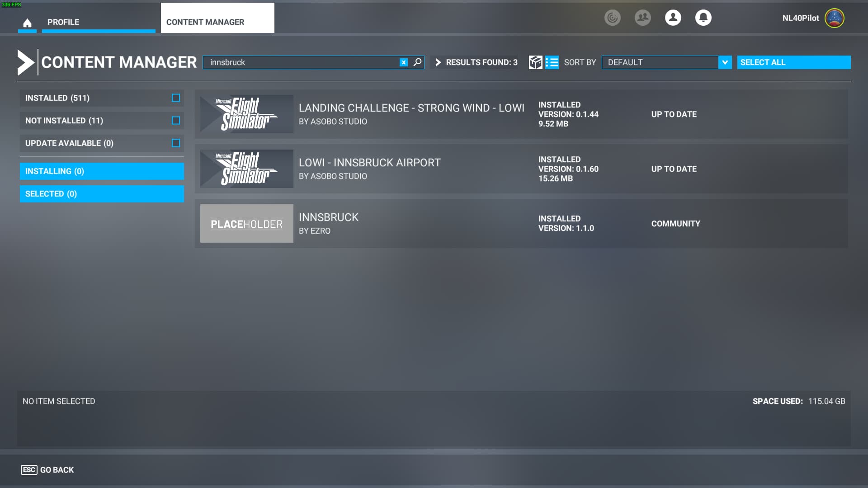Expand the Results Found arrow
Screen dimensions: 868x488
coord(438,62)
